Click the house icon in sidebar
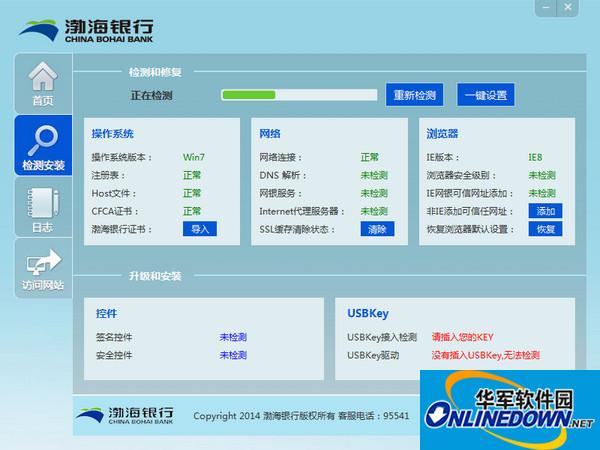The height and width of the screenshot is (450, 600). 43,75
